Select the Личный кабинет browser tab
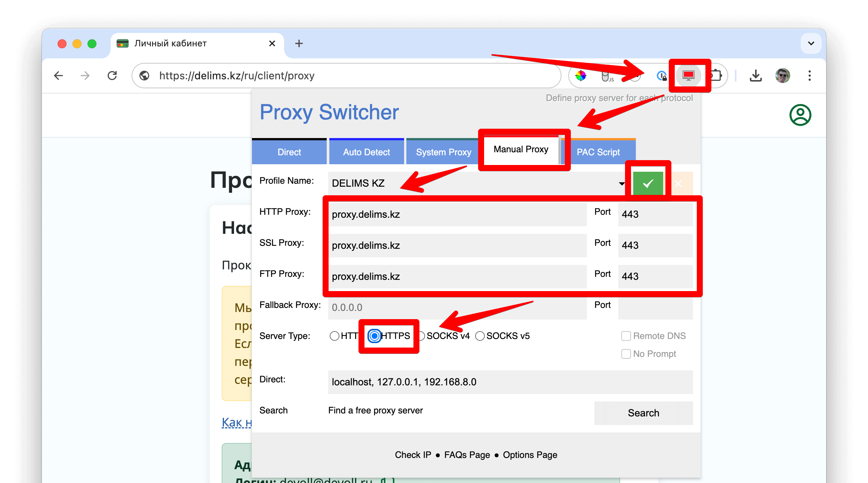Screen dimensions: 868x483 click(197, 43)
